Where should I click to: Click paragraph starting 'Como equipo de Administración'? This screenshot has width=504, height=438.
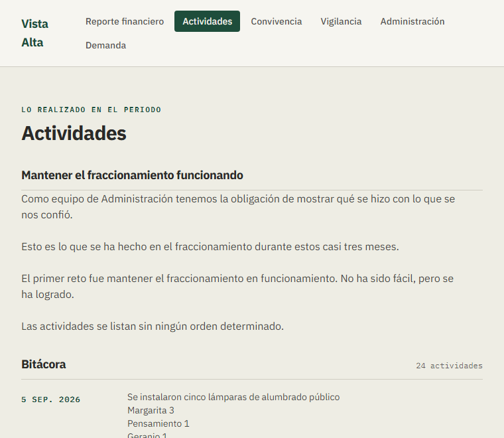pos(238,207)
